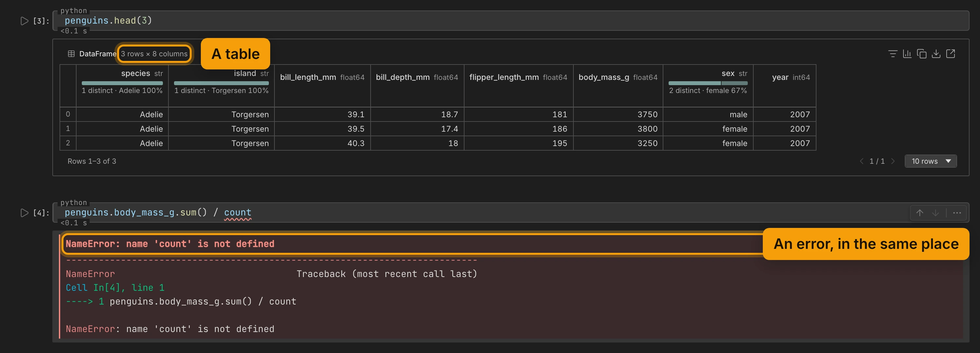
Task: Run cell [3] with play icon
Action: [x=24, y=21]
